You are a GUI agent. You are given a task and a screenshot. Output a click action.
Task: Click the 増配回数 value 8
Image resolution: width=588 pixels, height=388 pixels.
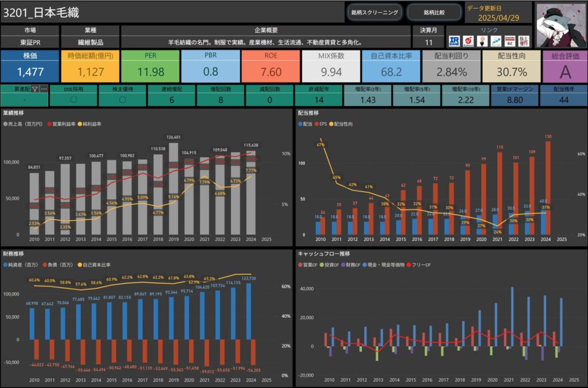pos(221,100)
